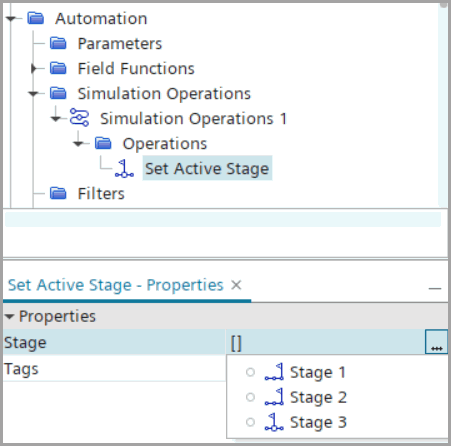The height and width of the screenshot is (446, 451).
Task: Minimize the Properties panel
Action: pyautogui.click(x=435, y=288)
